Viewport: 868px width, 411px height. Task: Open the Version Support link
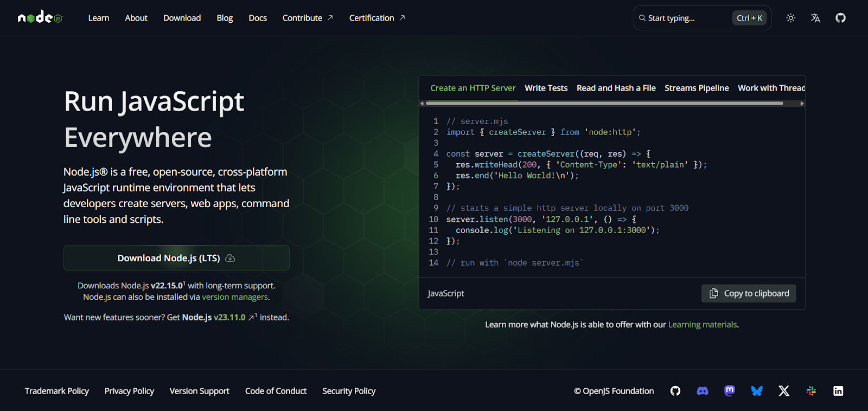[199, 391]
